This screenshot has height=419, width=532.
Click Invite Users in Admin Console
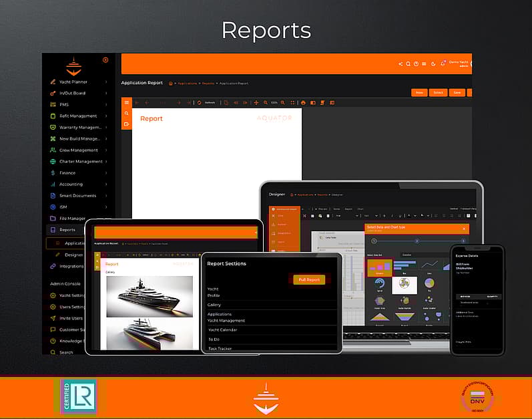click(67, 318)
